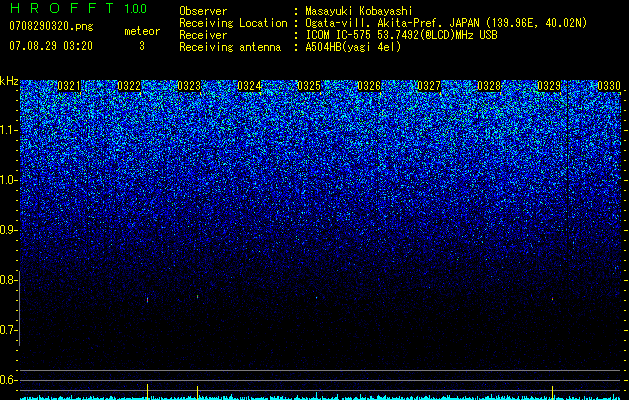Click the 0322 time marker
The image size is (629, 400).
click(129, 86)
